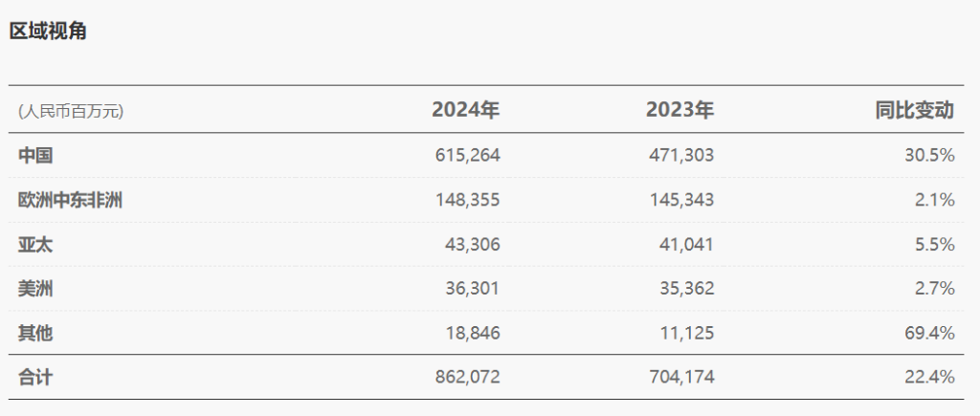Image resolution: width=980 pixels, height=416 pixels.
Task: Click the 30.5% change value
Action: [x=929, y=155]
